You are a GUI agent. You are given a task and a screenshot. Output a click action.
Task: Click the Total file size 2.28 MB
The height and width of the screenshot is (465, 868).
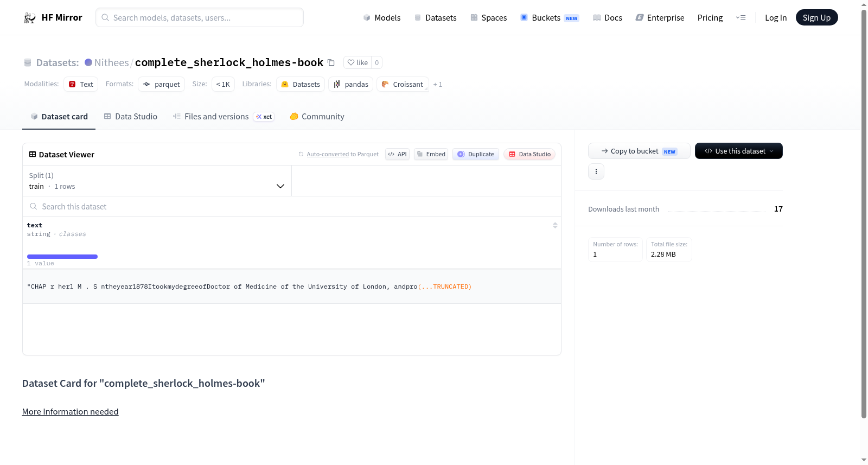[669, 250]
